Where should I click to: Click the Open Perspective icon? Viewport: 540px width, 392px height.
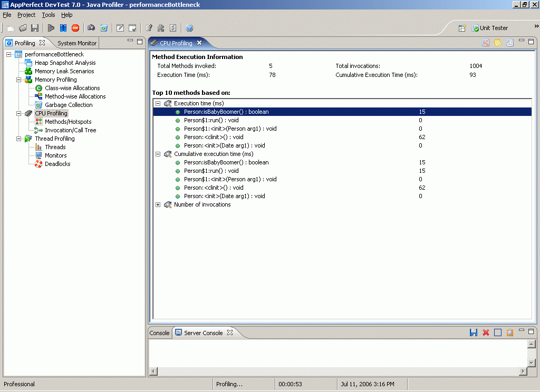click(462, 28)
